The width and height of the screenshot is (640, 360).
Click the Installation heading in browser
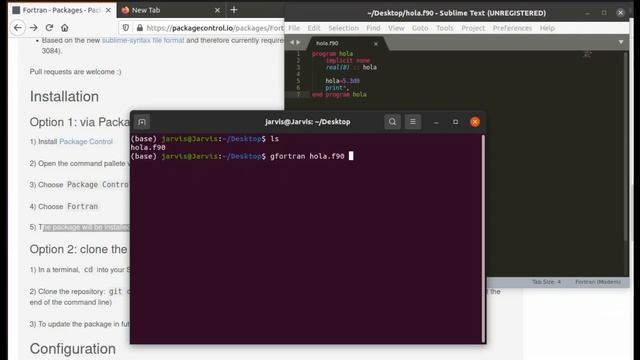pyautogui.click(x=64, y=97)
